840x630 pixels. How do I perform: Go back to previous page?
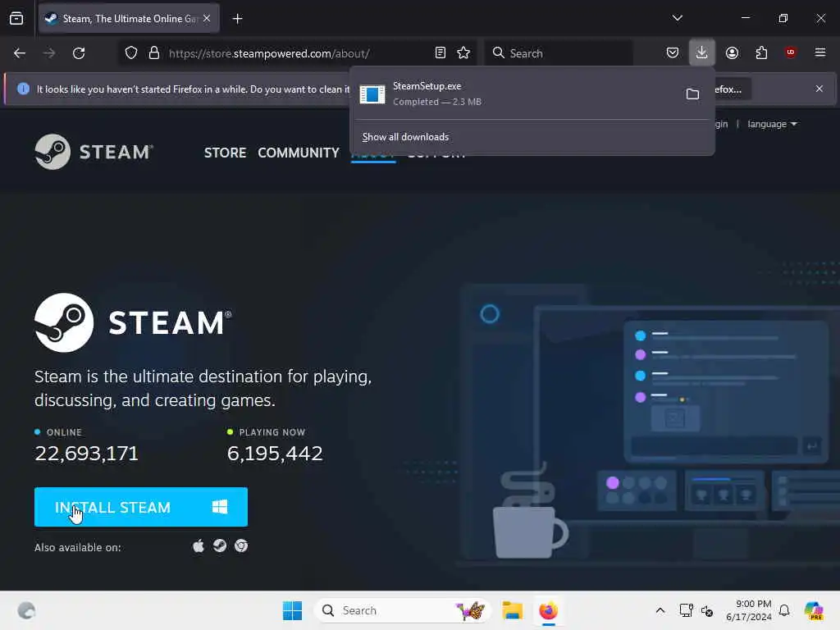(20, 53)
